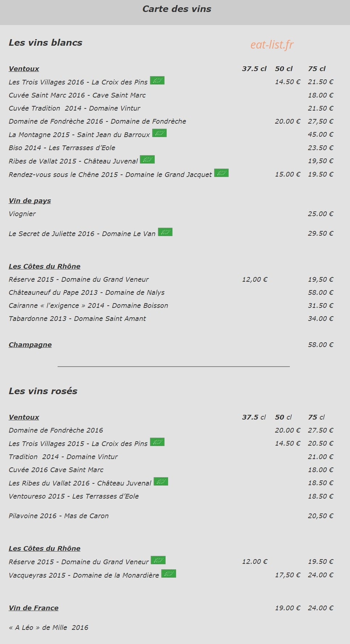The width and height of the screenshot is (350, 644).
Task: Click the Champagne heading
Action: [30, 345]
